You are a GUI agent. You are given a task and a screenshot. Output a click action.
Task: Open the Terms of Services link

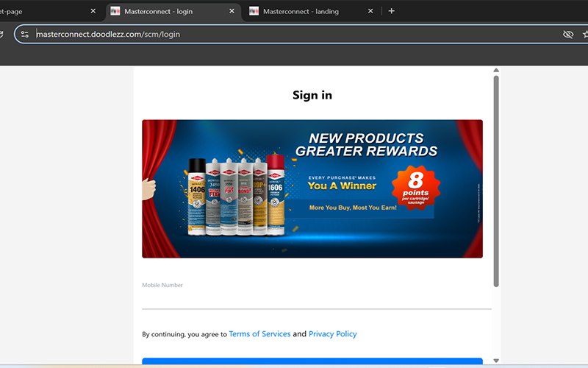coord(259,334)
